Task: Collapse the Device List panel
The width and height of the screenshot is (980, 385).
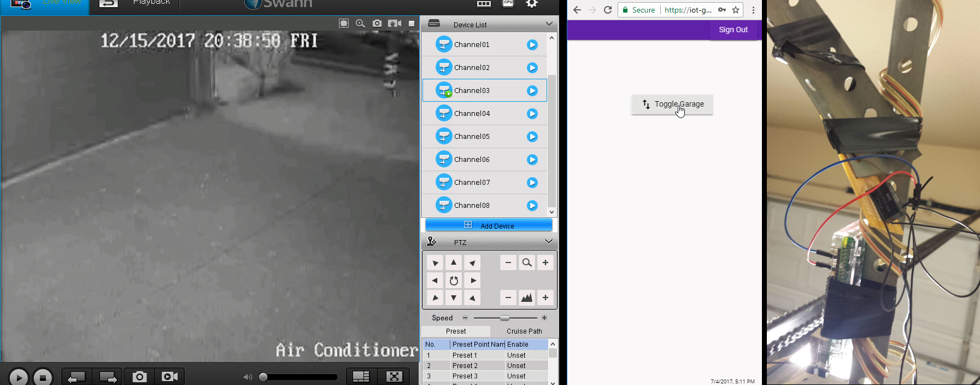Action: [x=549, y=24]
